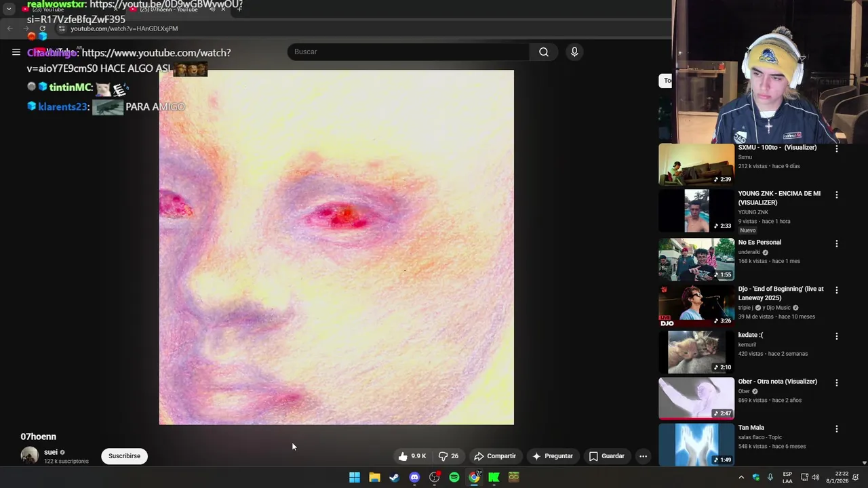Like the 07hoenn video
868x488 pixels.
tap(412, 456)
